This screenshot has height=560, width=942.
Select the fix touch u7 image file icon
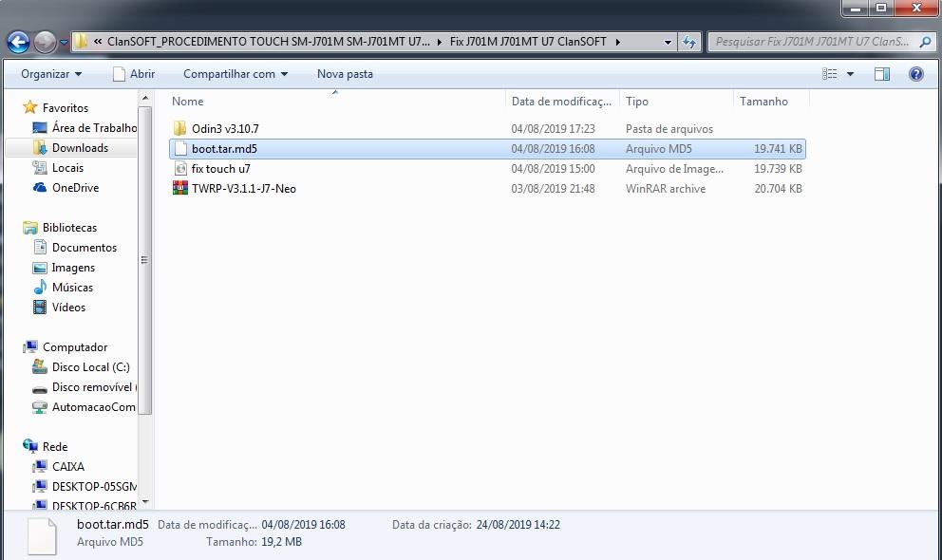180,169
